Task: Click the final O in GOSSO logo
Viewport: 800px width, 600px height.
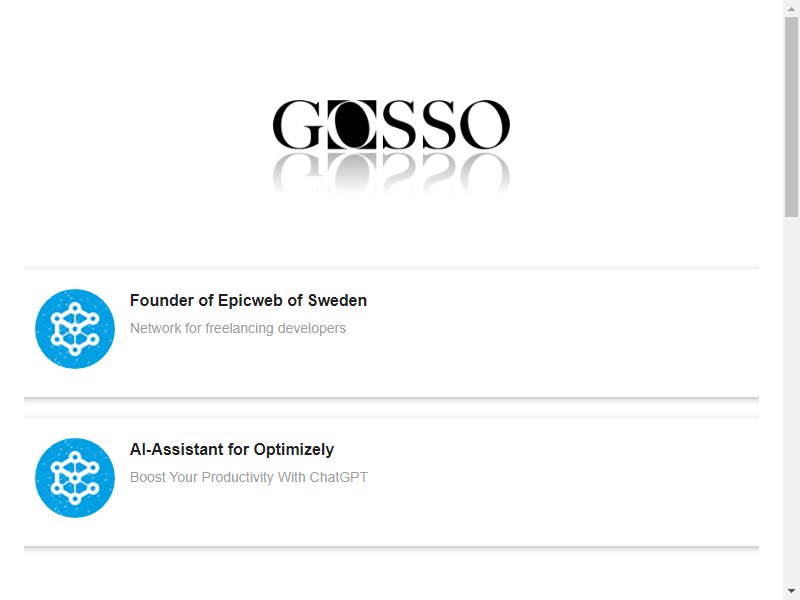Action: pyautogui.click(x=485, y=124)
